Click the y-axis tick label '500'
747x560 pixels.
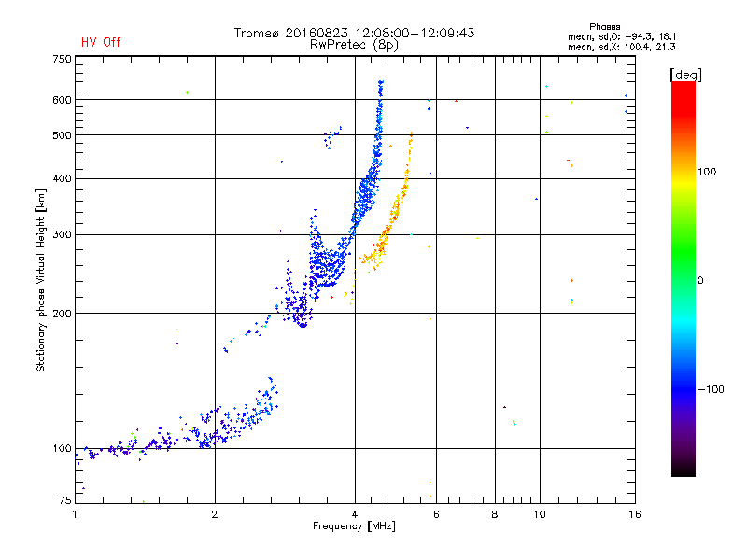pyautogui.click(x=62, y=135)
